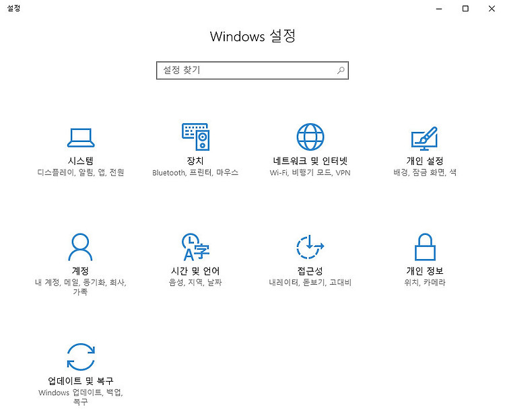Click the text 음성, 지역, 날짜
Screen dimensions: 505x420
click(x=195, y=283)
